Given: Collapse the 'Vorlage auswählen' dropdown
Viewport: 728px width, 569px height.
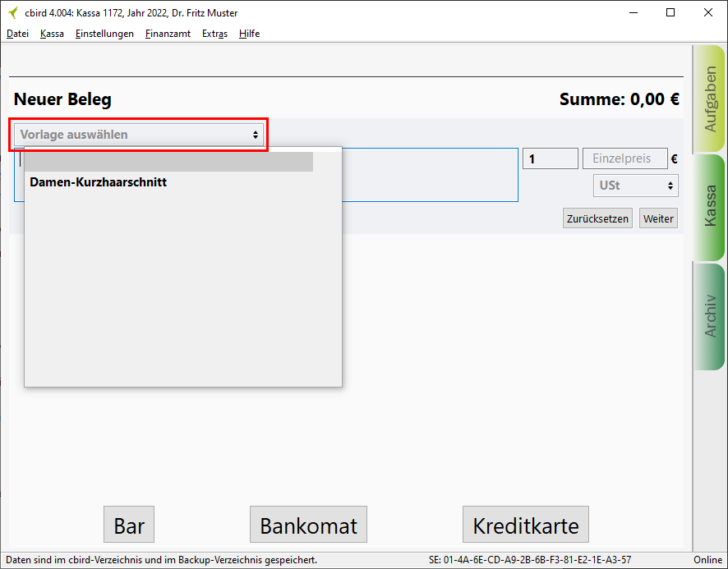Looking at the screenshot, I should [x=138, y=135].
